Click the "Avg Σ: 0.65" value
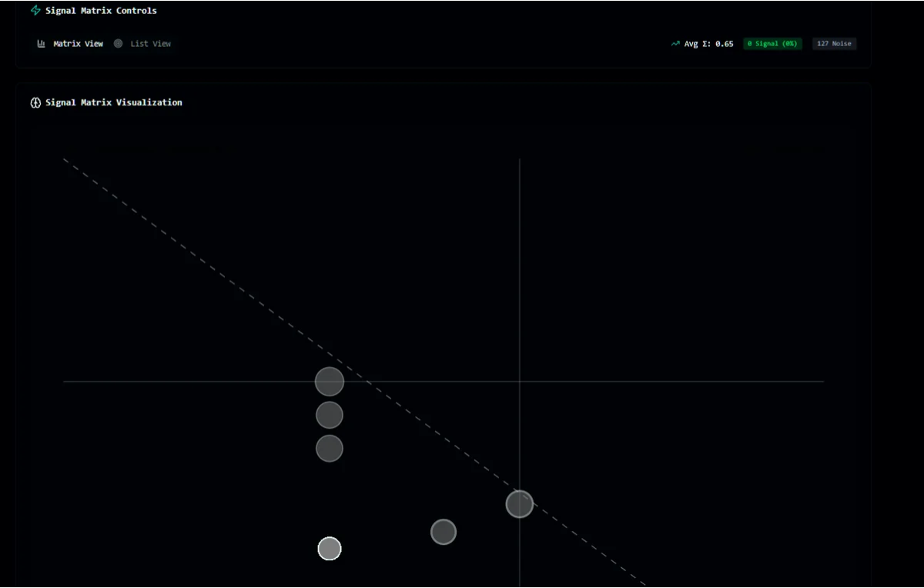Screen dimensions: 924x588 coord(708,44)
